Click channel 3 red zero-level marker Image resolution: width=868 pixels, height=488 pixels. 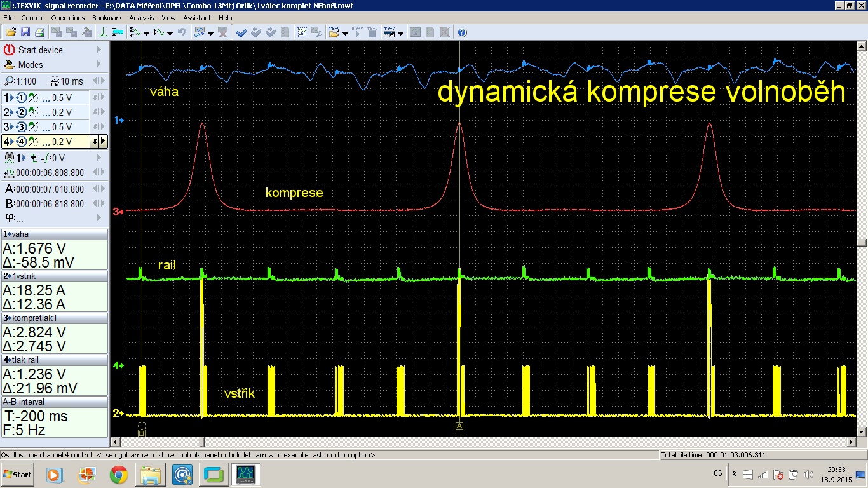[118, 211]
